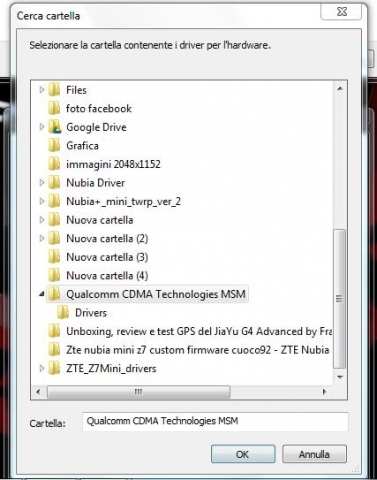Expand the ZTE_Z7Mini_drivers folder arrow
This screenshot has width=377, height=480.
tap(42, 368)
